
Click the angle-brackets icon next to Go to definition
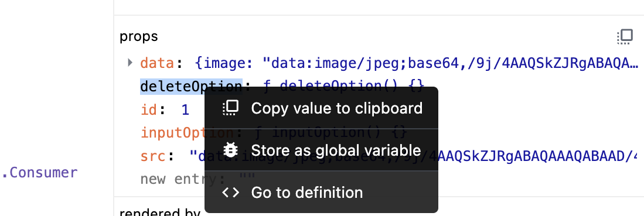pos(230,192)
